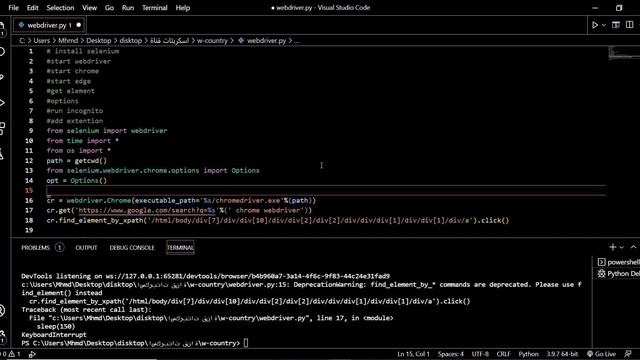Open the Run menu
640x360 pixels.
pyautogui.click(x=128, y=8)
